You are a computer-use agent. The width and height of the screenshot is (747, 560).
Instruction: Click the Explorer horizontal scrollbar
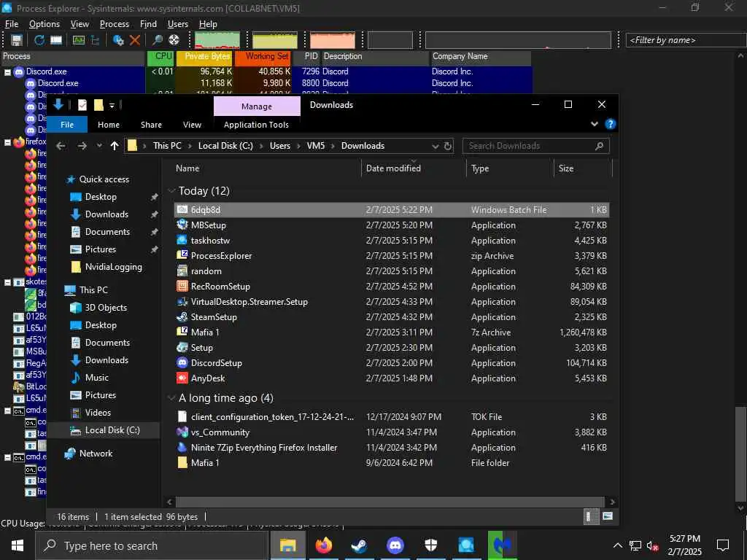point(390,502)
